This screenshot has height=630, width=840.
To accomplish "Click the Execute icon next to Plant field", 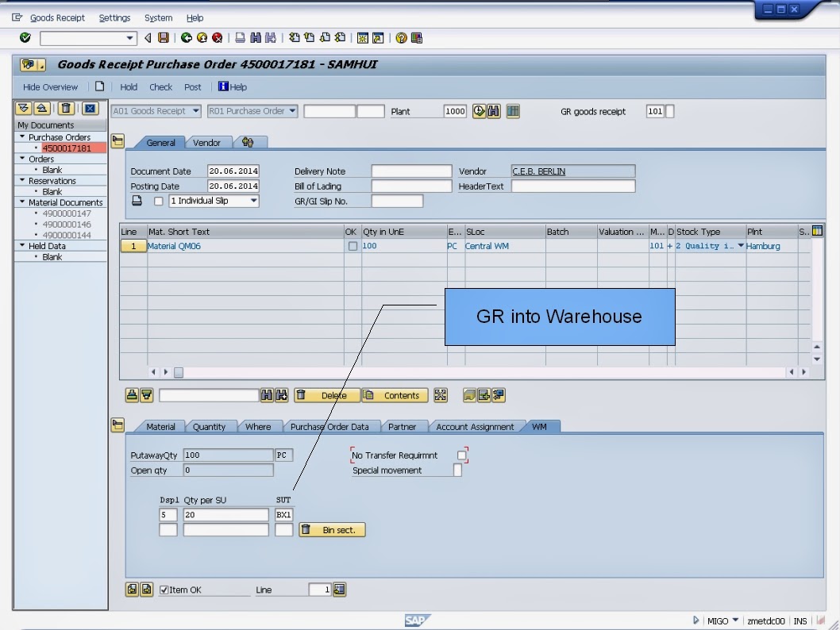I will [x=479, y=111].
